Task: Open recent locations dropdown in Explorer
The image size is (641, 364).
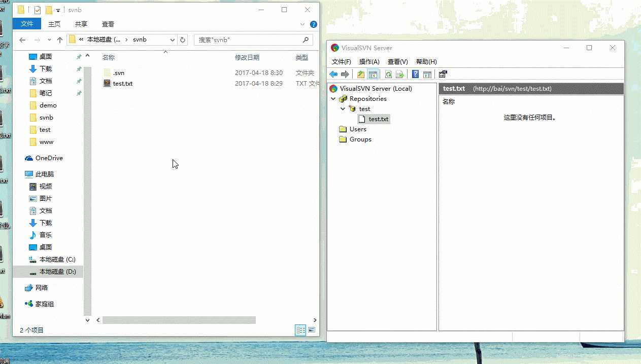Action: (x=49, y=40)
